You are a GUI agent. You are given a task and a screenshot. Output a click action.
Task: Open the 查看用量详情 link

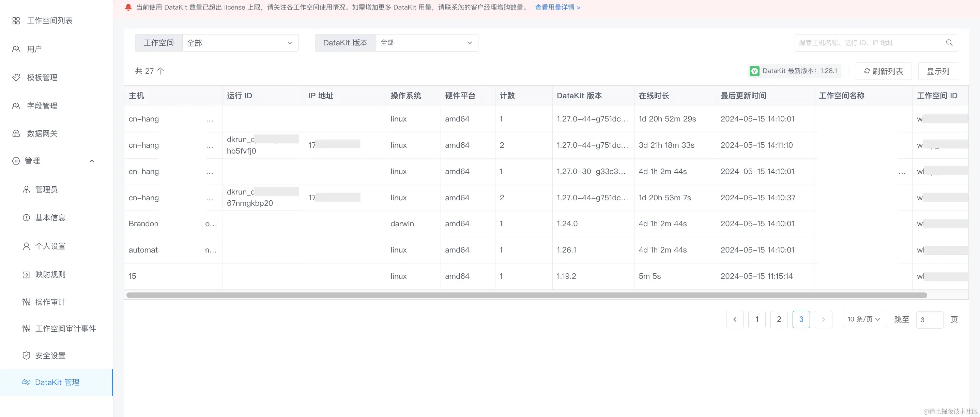coord(557,7)
